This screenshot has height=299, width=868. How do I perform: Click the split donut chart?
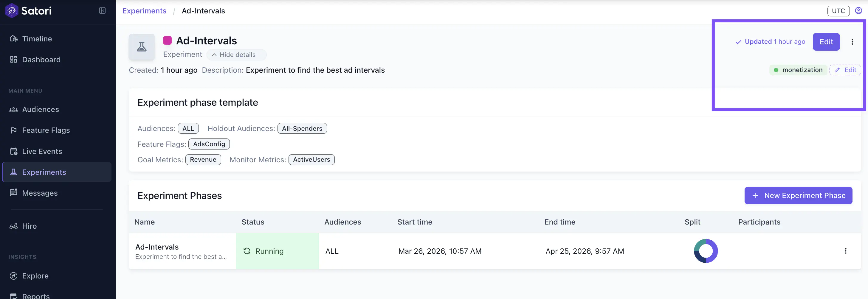pyautogui.click(x=706, y=251)
